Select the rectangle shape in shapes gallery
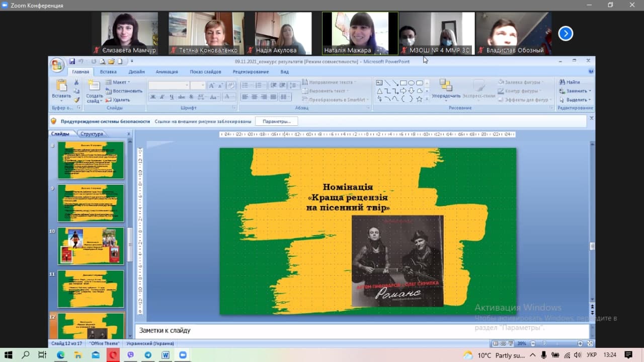This screenshot has height=362, width=644. click(403, 83)
